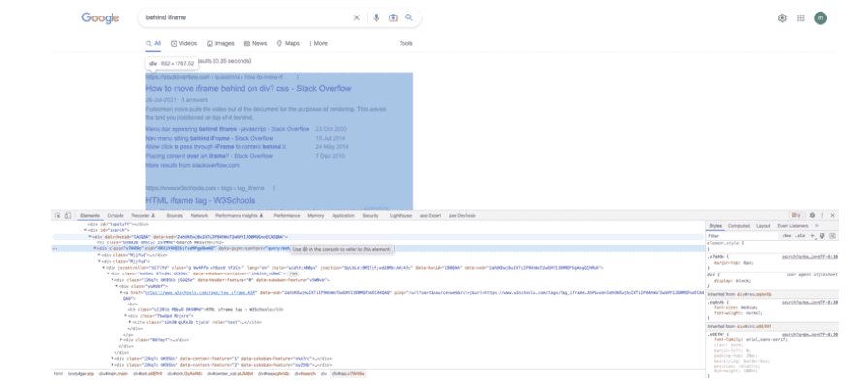Toggle the :hov element state panel
Viewport: 868px width, 385px height.
tap(787, 236)
